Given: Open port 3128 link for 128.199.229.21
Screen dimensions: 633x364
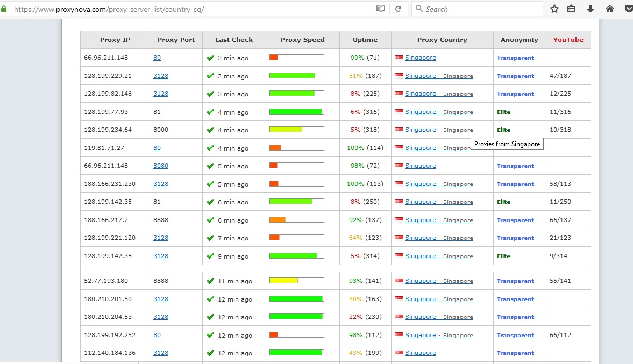Looking at the screenshot, I should click(x=161, y=76).
